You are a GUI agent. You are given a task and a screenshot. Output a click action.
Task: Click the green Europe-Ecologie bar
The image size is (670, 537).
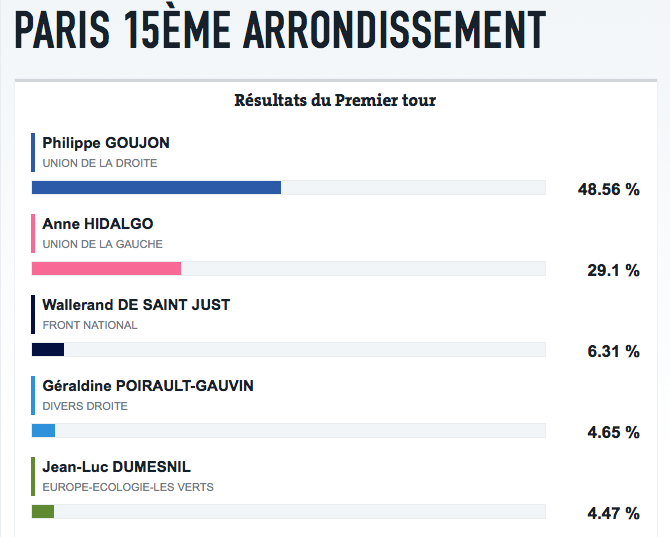click(x=43, y=511)
